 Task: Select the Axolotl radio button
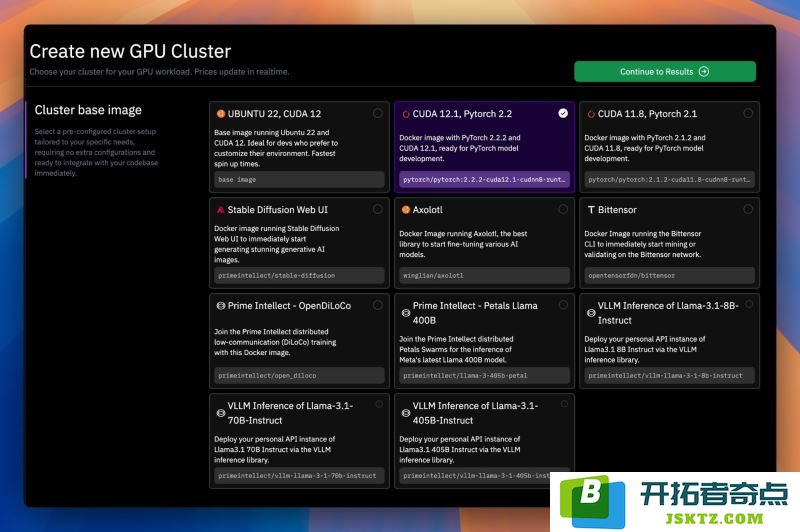pyautogui.click(x=563, y=209)
